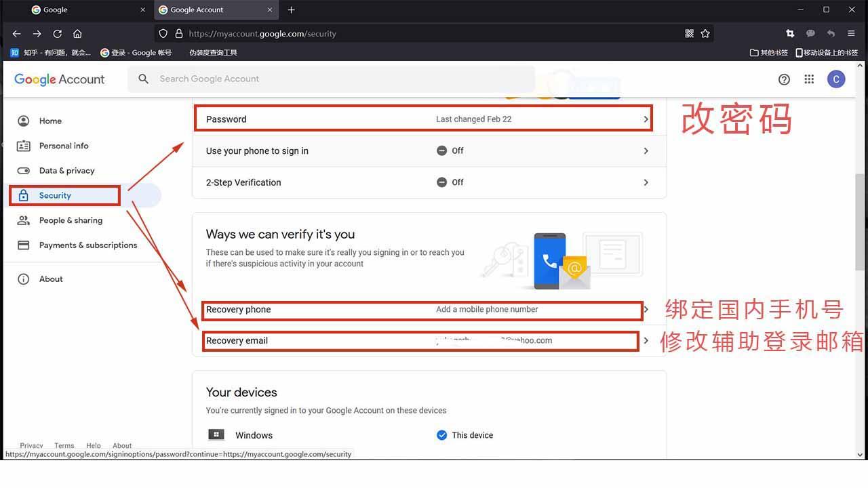Open the 移动设备上的书签 folder
The width and height of the screenshot is (868, 488).
(x=827, y=52)
